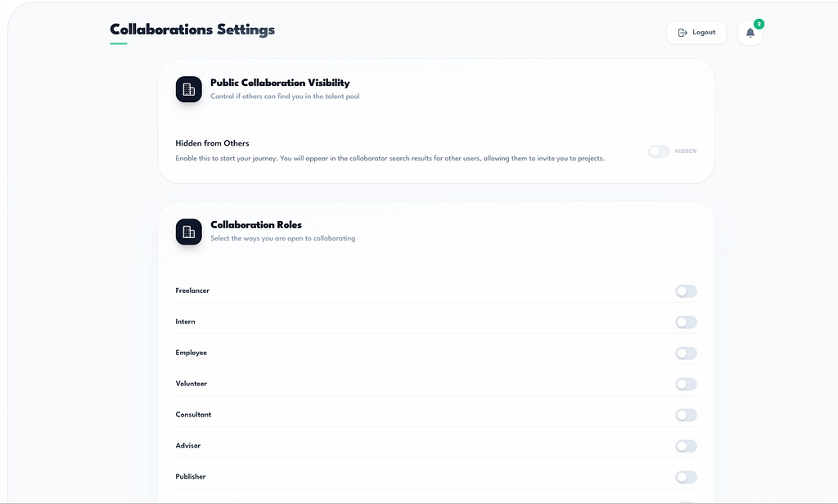This screenshot has width=838, height=504.
Task: Switch on the Volunteer role
Action: point(687,385)
